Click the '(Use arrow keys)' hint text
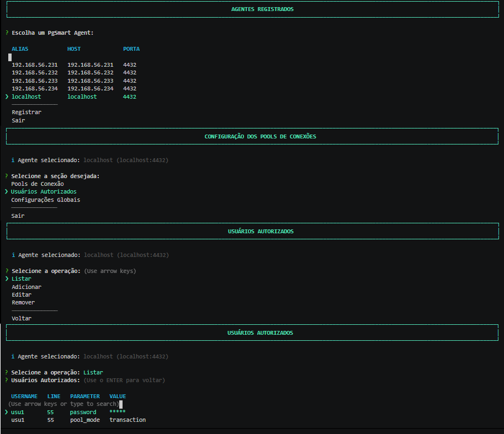 pyautogui.click(x=110, y=271)
